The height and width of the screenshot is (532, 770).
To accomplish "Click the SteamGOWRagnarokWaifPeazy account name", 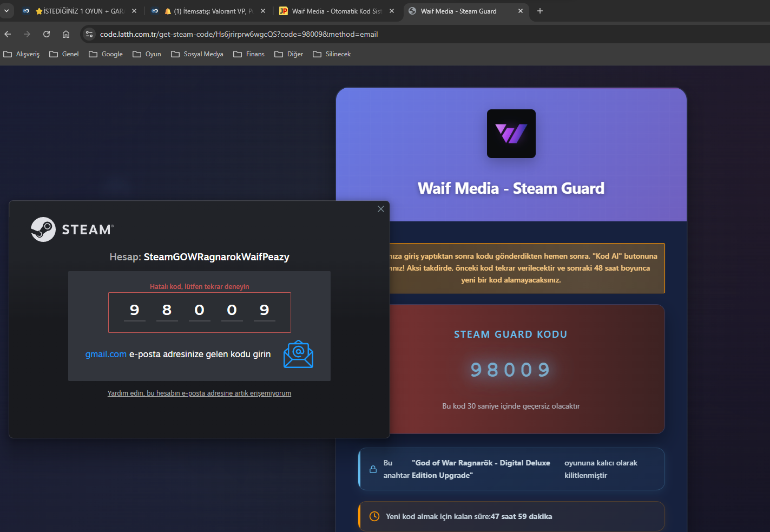I will (216, 257).
